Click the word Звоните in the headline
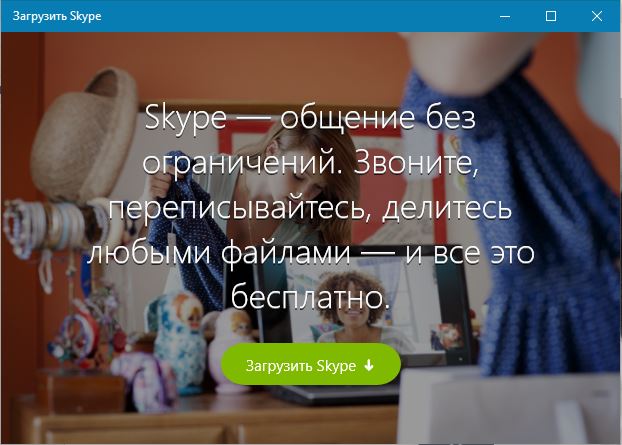The width and height of the screenshot is (622, 445). 416,163
